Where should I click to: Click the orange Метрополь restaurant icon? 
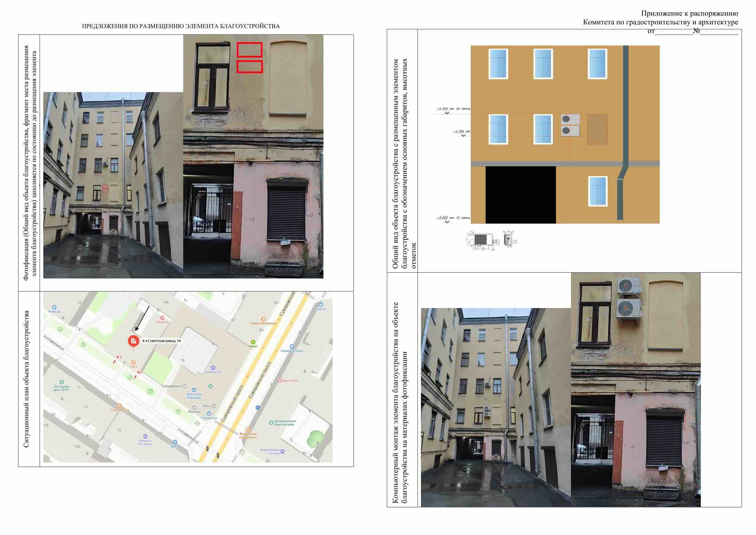click(263, 319)
